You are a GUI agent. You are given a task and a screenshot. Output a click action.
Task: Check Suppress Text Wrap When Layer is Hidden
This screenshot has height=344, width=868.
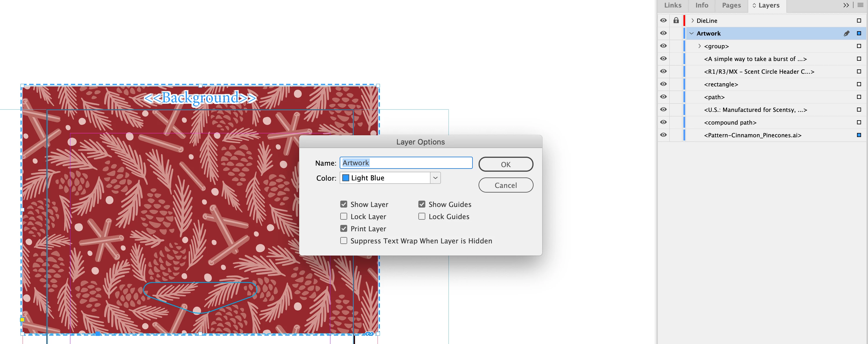pos(343,241)
